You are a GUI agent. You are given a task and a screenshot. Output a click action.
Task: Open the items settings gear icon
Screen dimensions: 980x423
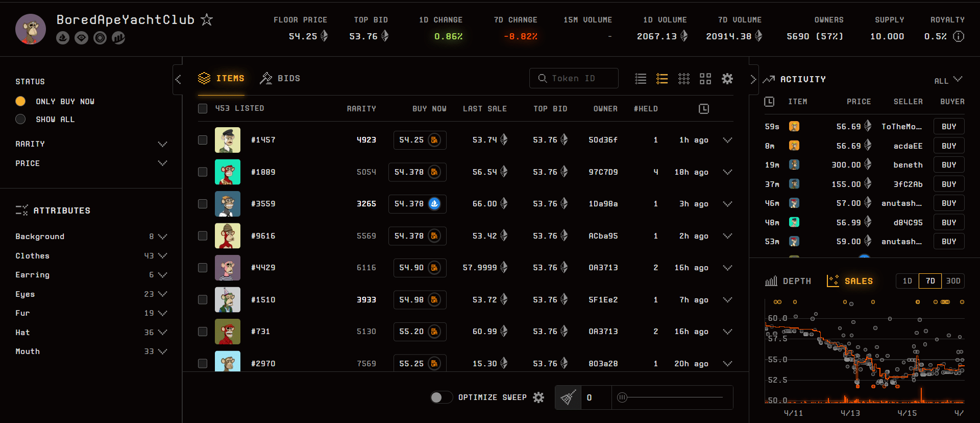[x=727, y=79]
